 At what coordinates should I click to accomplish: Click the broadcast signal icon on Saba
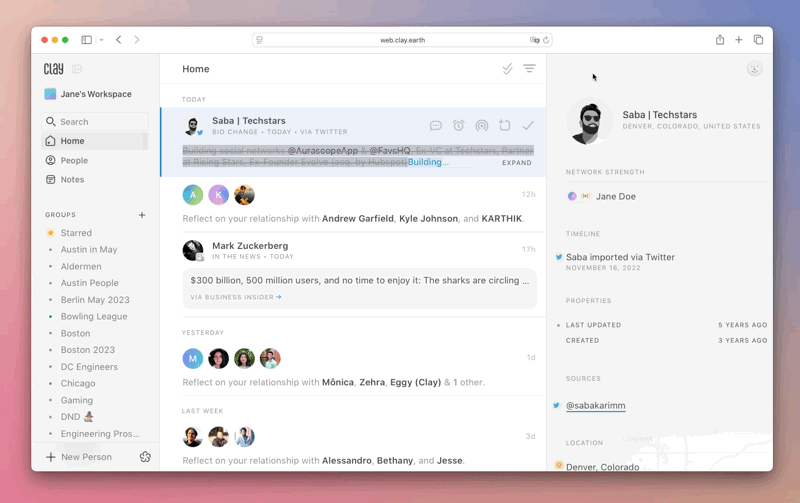482,125
